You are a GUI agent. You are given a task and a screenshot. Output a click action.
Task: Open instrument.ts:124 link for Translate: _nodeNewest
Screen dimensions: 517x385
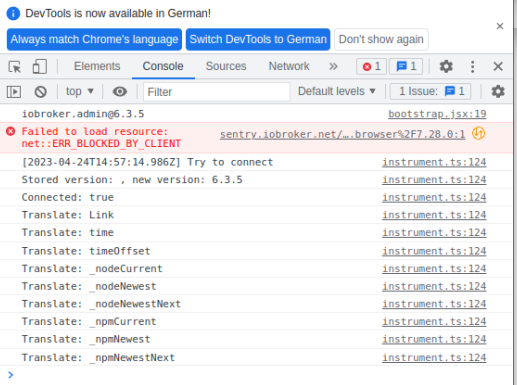tap(434, 286)
